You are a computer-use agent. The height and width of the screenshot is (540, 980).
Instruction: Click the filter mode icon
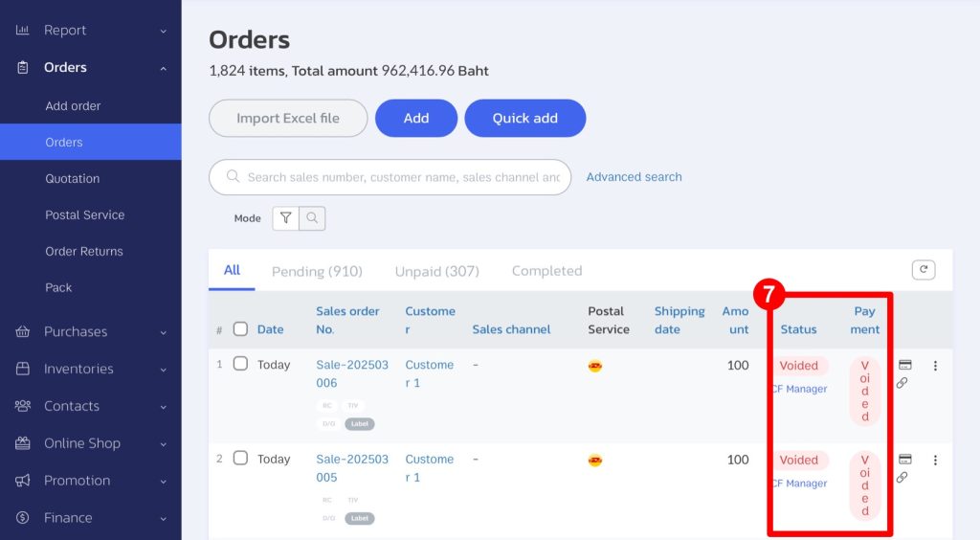pyautogui.click(x=285, y=218)
